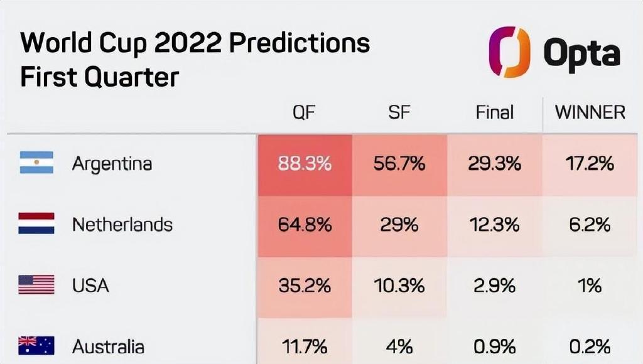
Task: Select the SF column header
Action: pyautogui.click(x=399, y=112)
